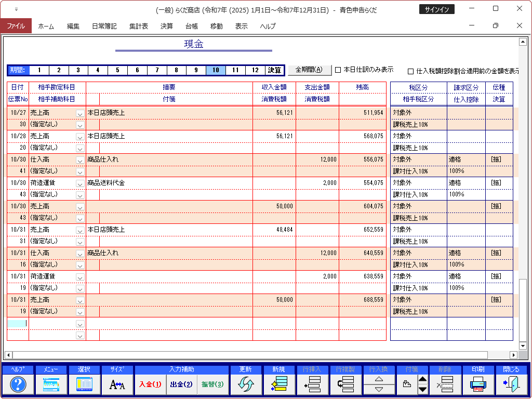Click the 新規 new entry icon
The width and height of the screenshot is (532, 399).
coord(279,384)
